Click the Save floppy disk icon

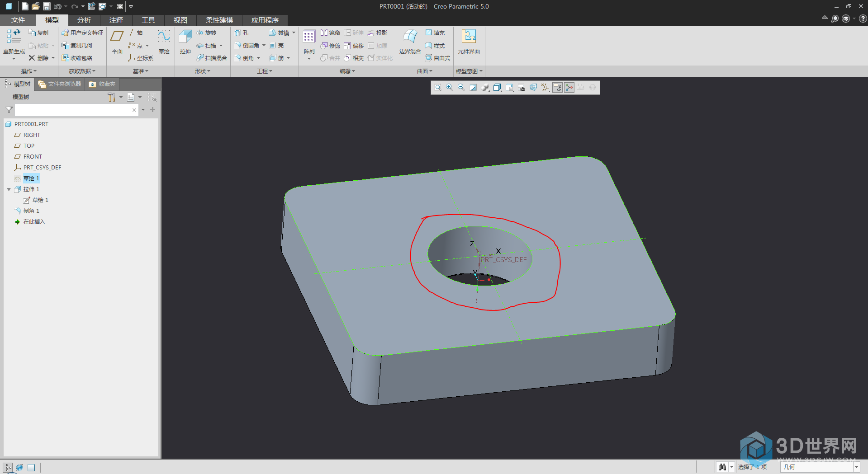click(47, 6)
